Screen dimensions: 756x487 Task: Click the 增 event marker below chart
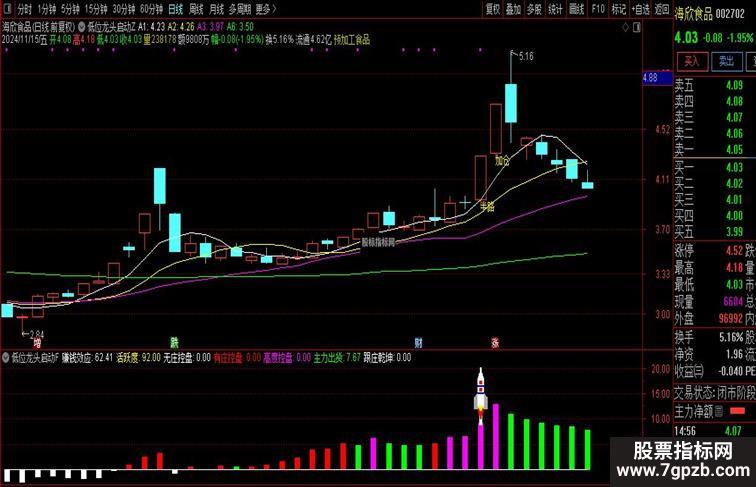(37, 343)
